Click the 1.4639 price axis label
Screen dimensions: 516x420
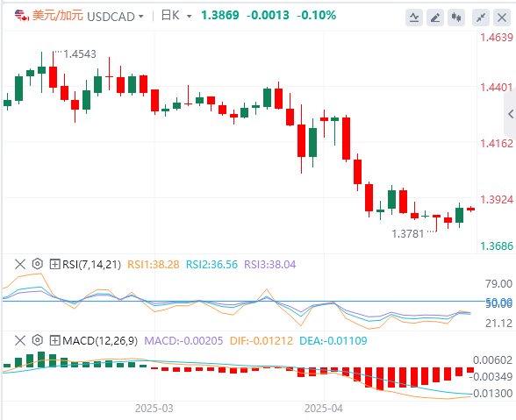pyautogui.click(x=497, y=38)
